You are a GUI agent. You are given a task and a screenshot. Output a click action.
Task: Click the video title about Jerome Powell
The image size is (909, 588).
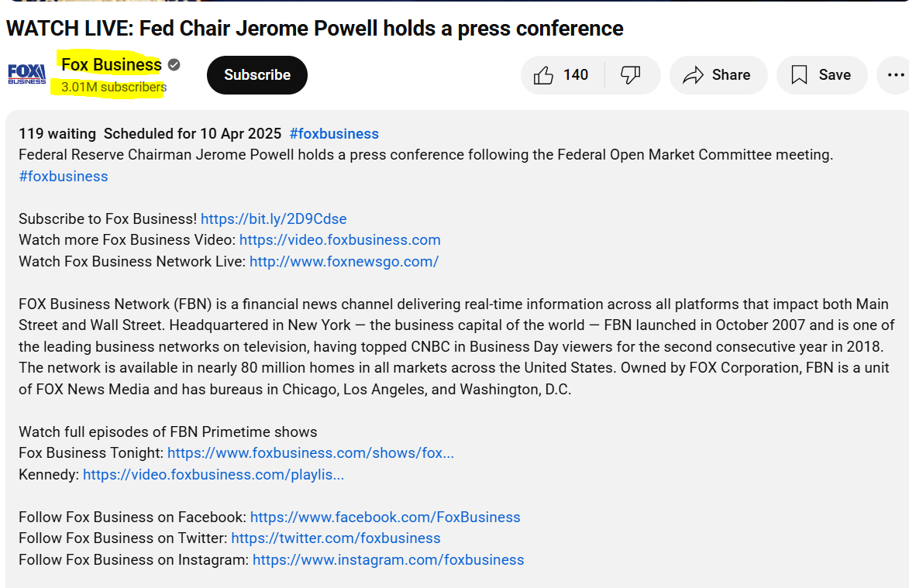pyautogui.click(x=315, y=29)
